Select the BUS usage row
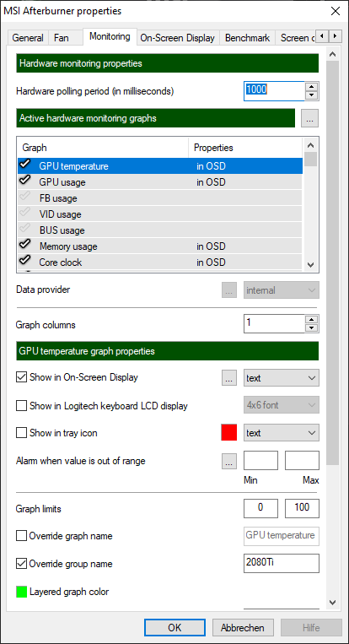This screenshot has height=644, width=349. (160, 230)
